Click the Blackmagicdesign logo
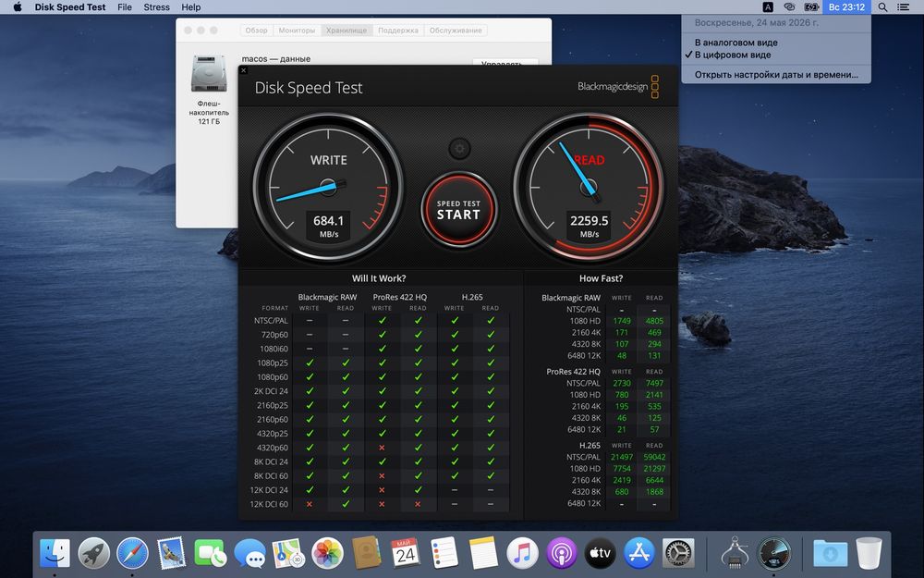924x578 pixels. point(617,86)
